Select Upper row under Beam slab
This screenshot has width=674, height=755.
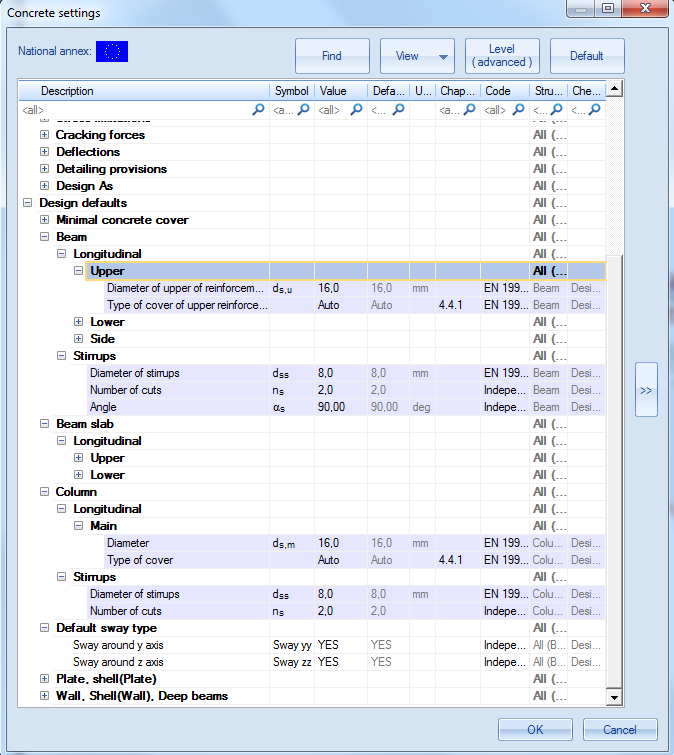tap(345, 458)
